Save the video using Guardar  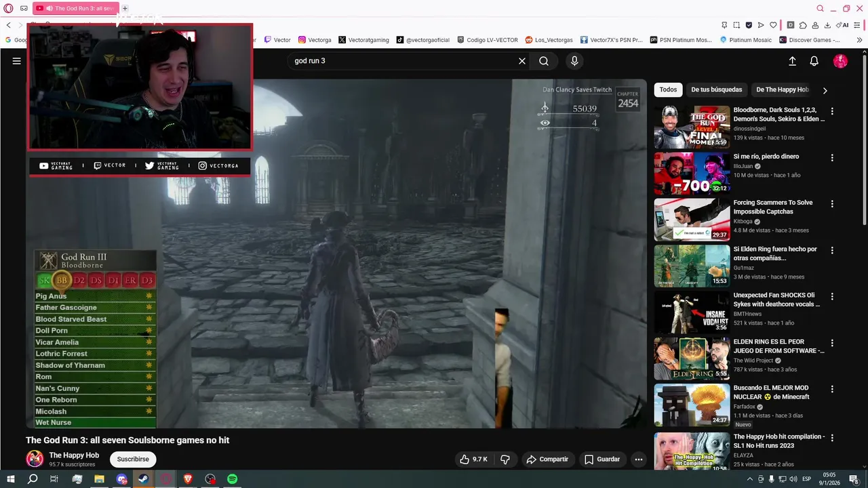[602, 459]
